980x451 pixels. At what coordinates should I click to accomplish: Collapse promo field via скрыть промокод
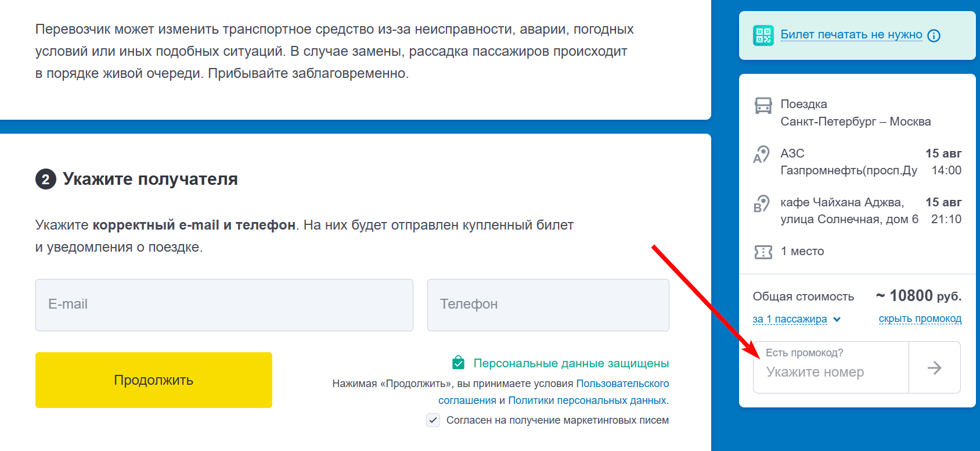click(x=920, y=318)
